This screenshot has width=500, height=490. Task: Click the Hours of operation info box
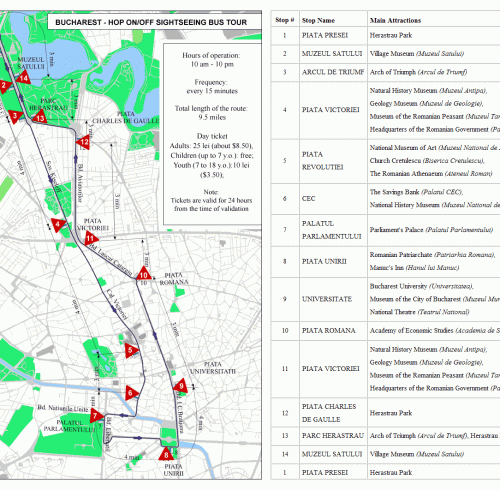point(212,134)
